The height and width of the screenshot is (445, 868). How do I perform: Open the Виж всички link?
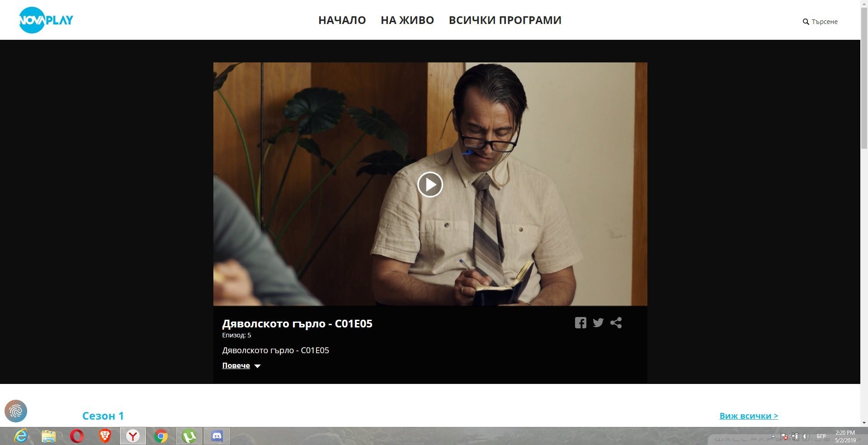pyautogui.click(x=749, y=416)
